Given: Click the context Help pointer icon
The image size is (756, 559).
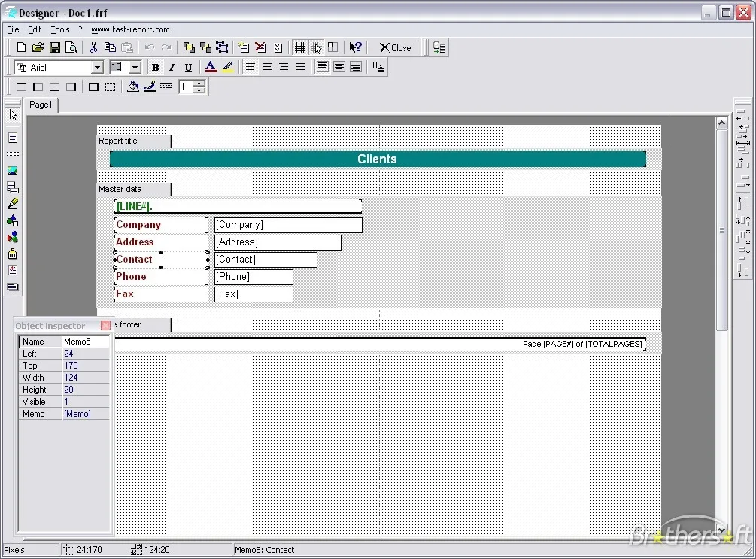Looking at the screenshot, I should coord(355,47).
